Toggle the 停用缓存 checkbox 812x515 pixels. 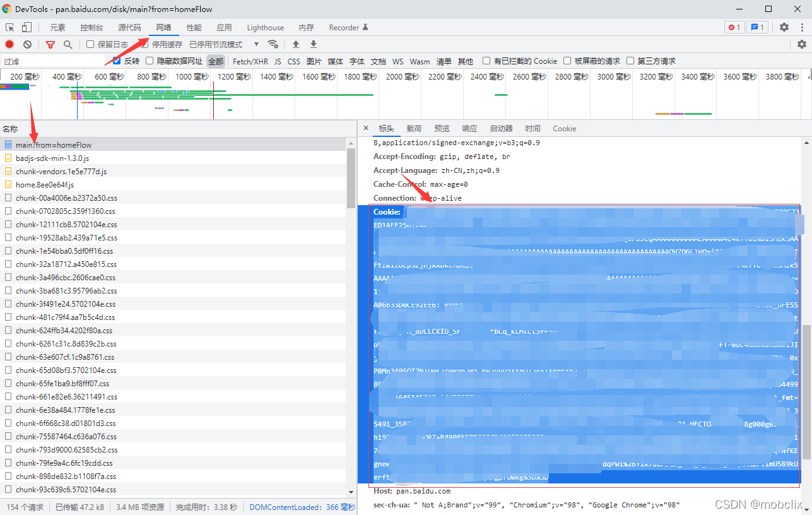click(x=144, y=44)
